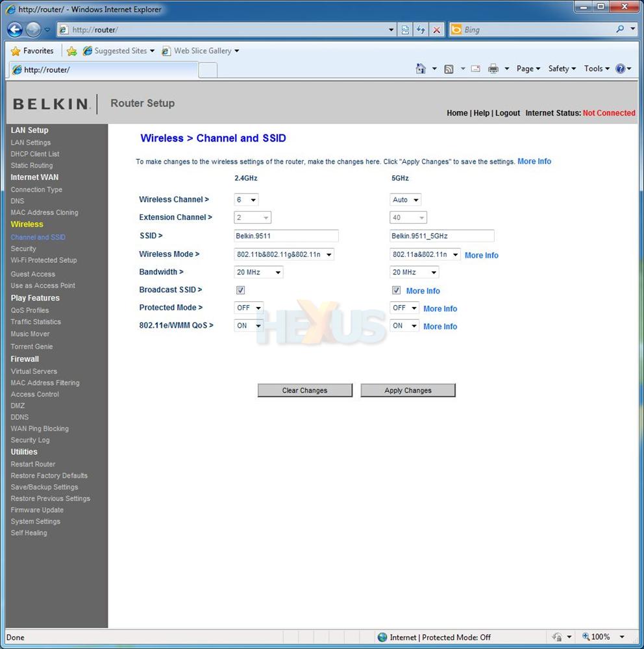
Task: Open 5GHz Wireless Mode 802.11a&802.11n dropdown
Action: [x=425, y=254]
